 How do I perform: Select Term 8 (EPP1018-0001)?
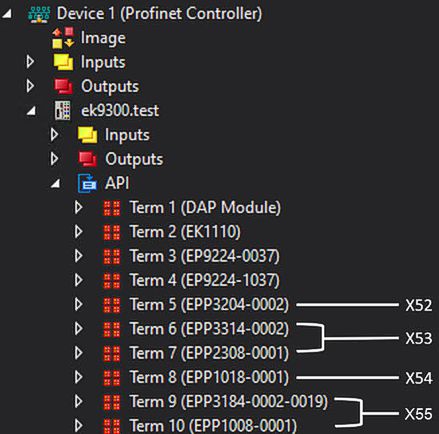click(x=209, y=378)
